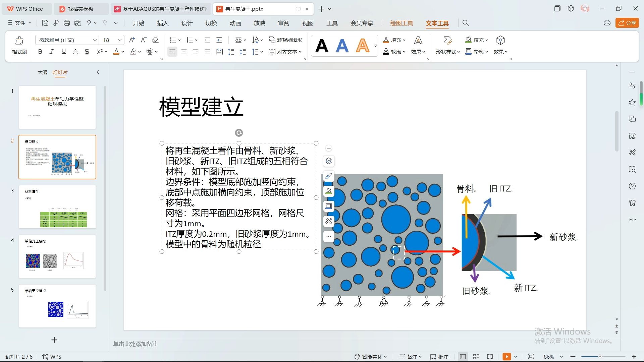
Task: Toggle Bold formatting
Action: pos(40,52)
